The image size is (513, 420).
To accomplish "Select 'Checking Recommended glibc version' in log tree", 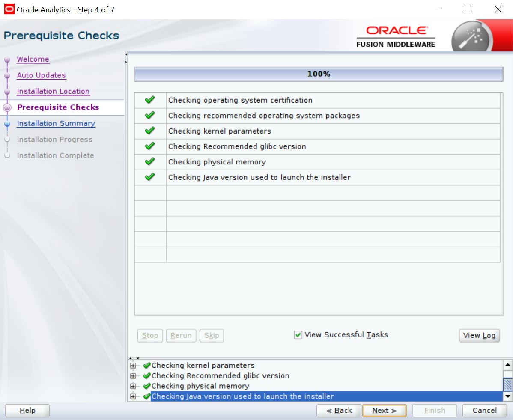I will point(220,375).
